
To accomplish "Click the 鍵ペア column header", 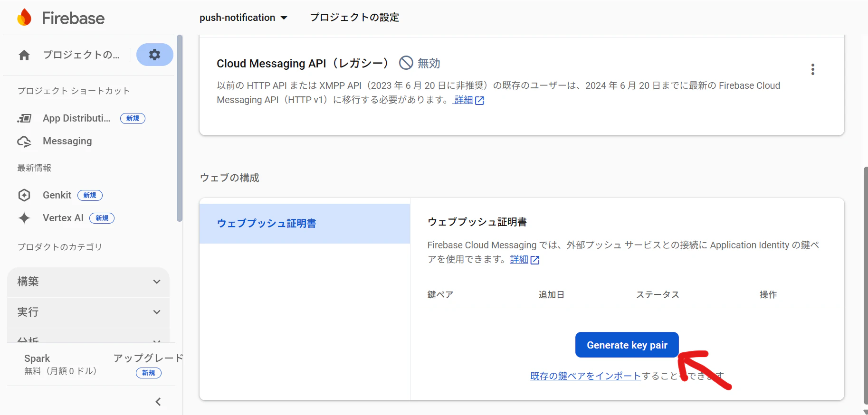I will pos(440,294).
